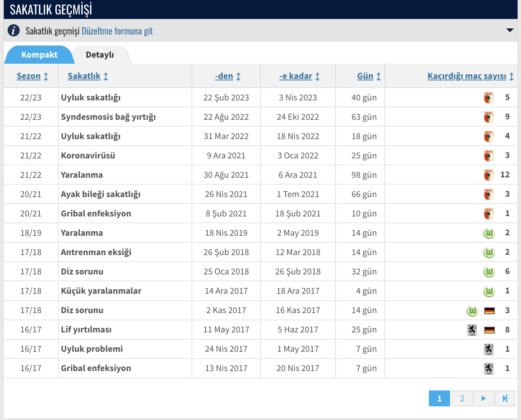Select Ayak bileği sakatlığı entry
This screenshot has width=521, height=420.
pyautogui.click(x=101, y=194)
